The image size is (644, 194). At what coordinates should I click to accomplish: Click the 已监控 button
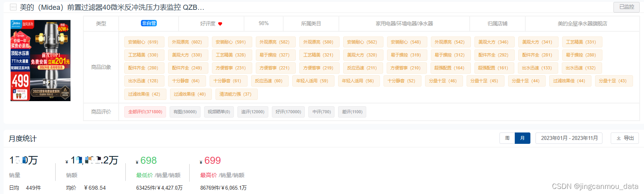point(626,7)
